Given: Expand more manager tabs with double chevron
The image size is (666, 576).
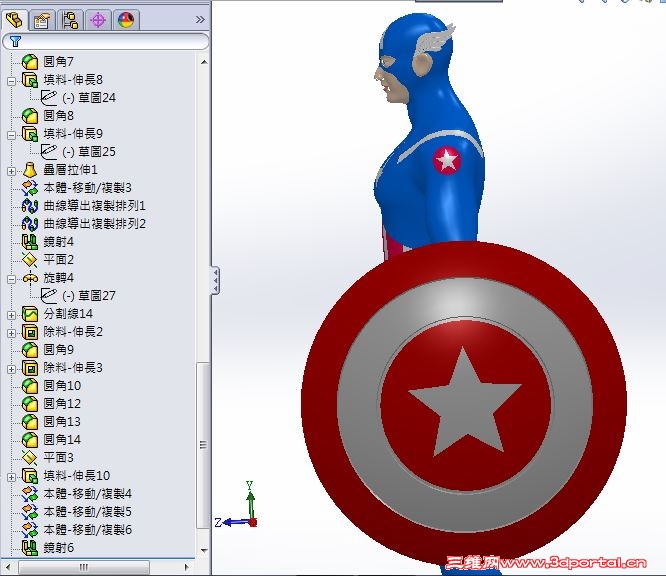Looking at the screenshot, I should pyautogui.click(x=200, y=20).
